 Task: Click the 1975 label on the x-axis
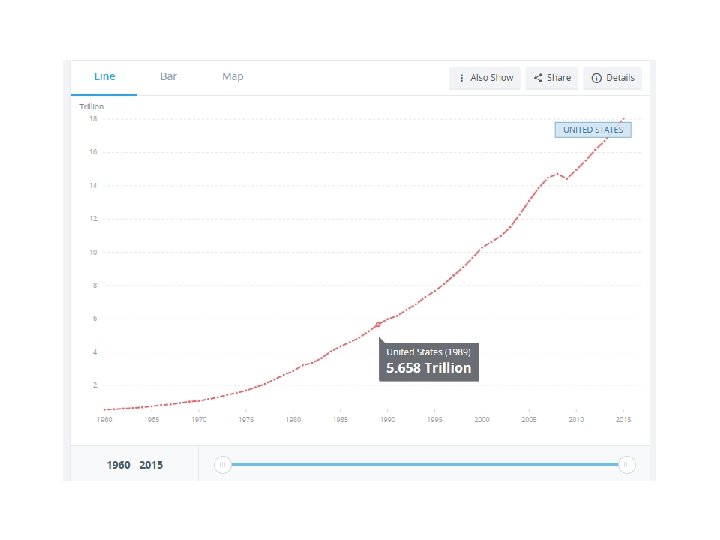click(246, 421)
